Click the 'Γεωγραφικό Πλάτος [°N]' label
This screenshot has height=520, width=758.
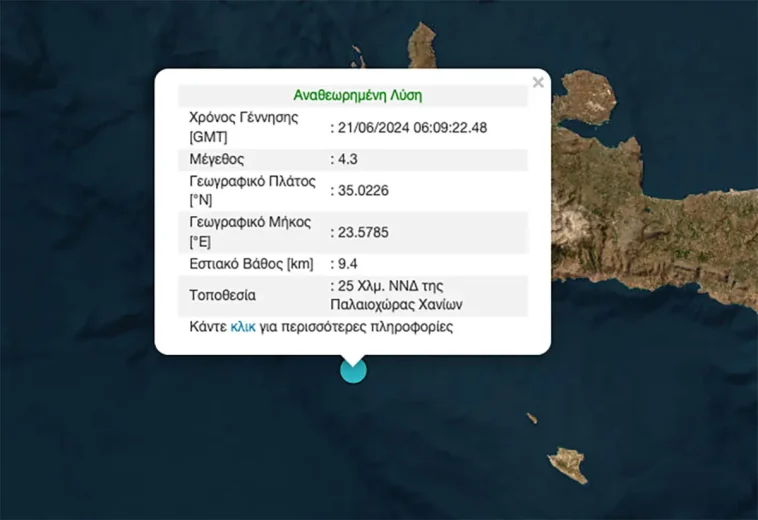[x=252, y=191]
